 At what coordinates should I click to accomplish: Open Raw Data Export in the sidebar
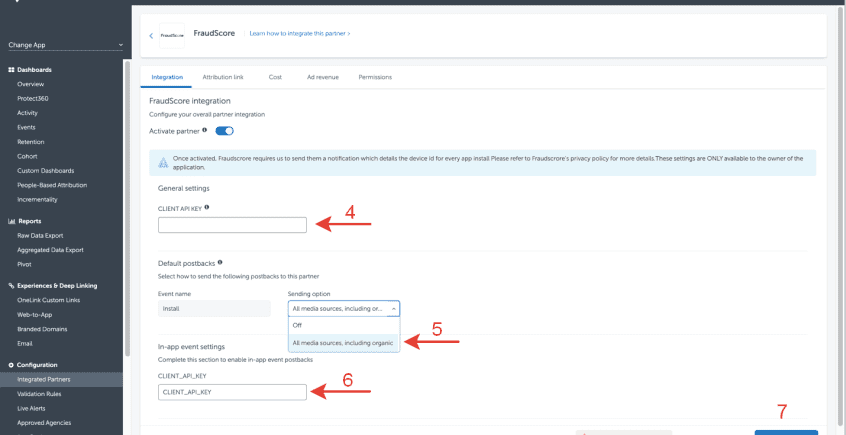click(x=40, y=236)
